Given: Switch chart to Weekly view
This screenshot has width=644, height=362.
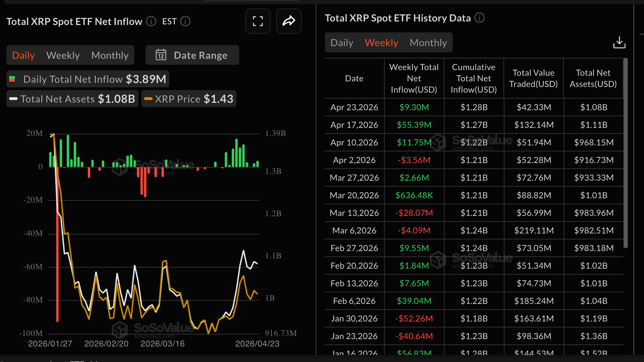Looking at the screenshot, I should [x=63, y=55].
